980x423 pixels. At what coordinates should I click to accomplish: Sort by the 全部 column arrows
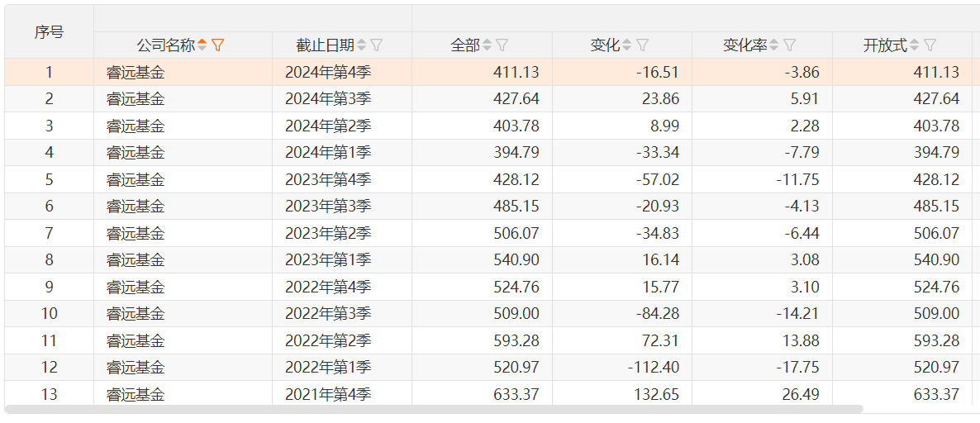click(x=487, y=45)
